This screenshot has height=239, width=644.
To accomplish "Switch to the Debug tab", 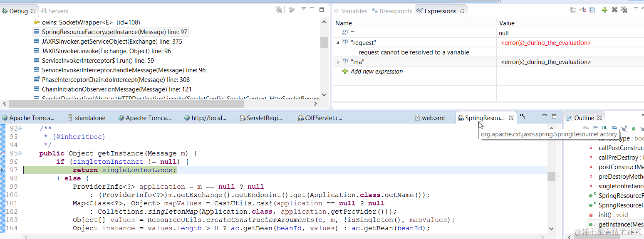I will [x=18, y=11].
